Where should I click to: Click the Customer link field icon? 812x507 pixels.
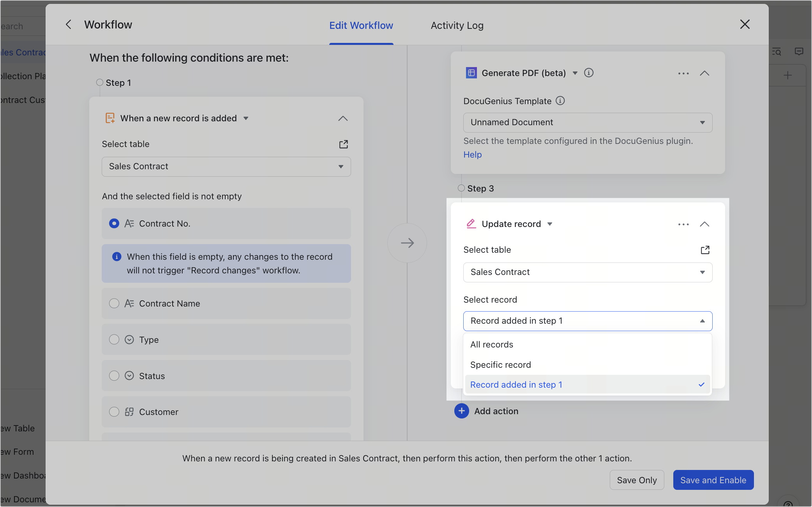tap(129, 412)
